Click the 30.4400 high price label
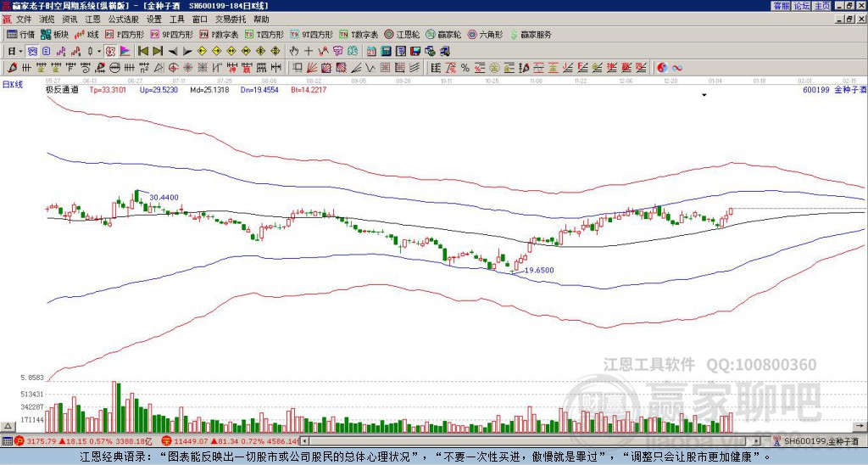Viewport: 868px width, 465px height. [x=164, y=198]
